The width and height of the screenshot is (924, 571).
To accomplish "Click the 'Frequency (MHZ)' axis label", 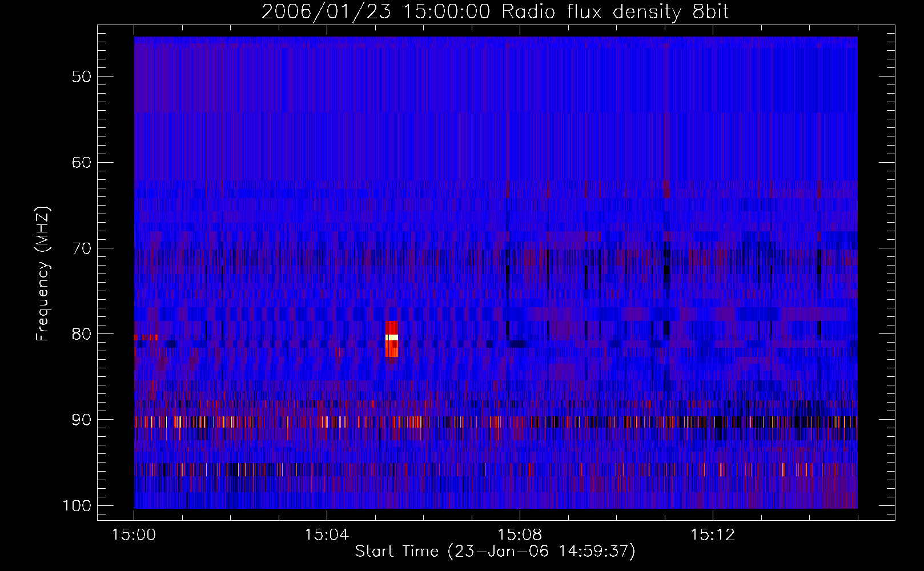I will [x=43, y=274].
